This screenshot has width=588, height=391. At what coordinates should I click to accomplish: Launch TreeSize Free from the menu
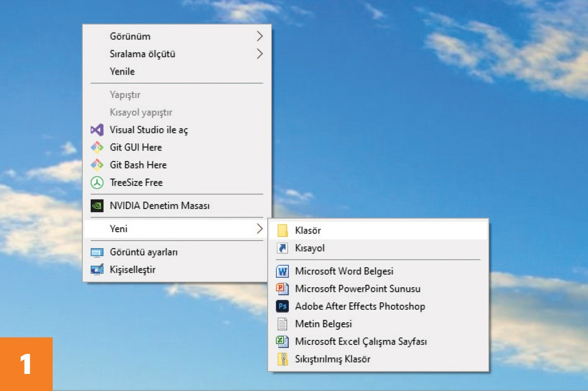coord(177,182)
